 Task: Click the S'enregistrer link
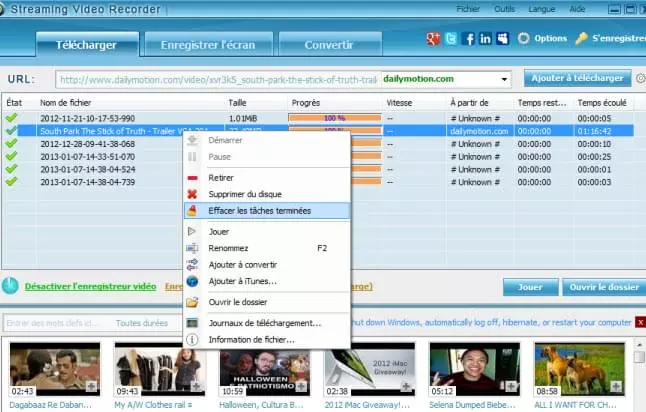619,38
